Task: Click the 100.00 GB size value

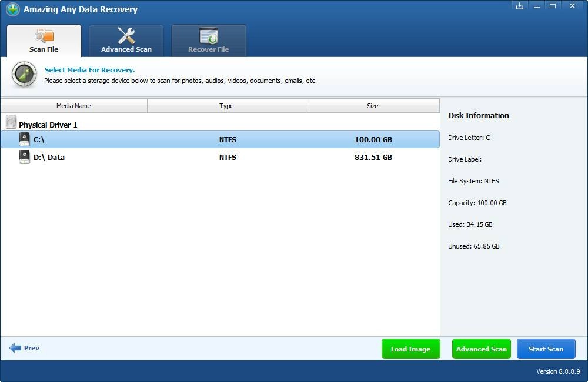Action: point(373,139)
